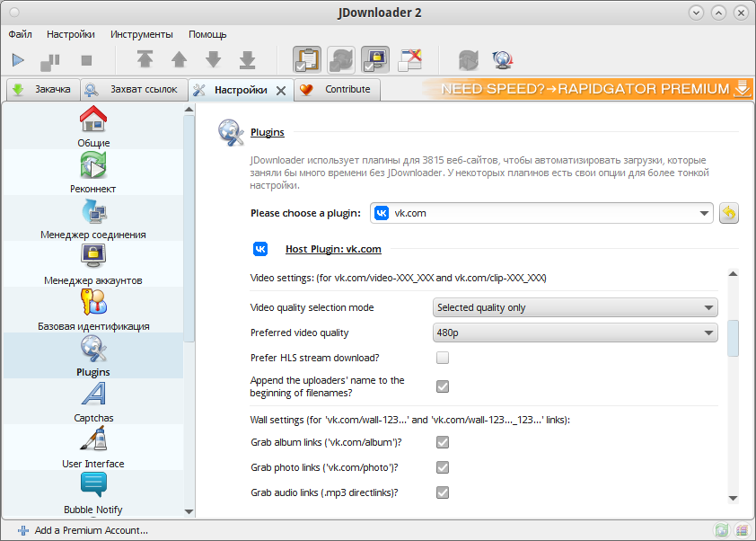
Task: Click sidebar scroll up arrow
Action: click(x=189, y=109)
